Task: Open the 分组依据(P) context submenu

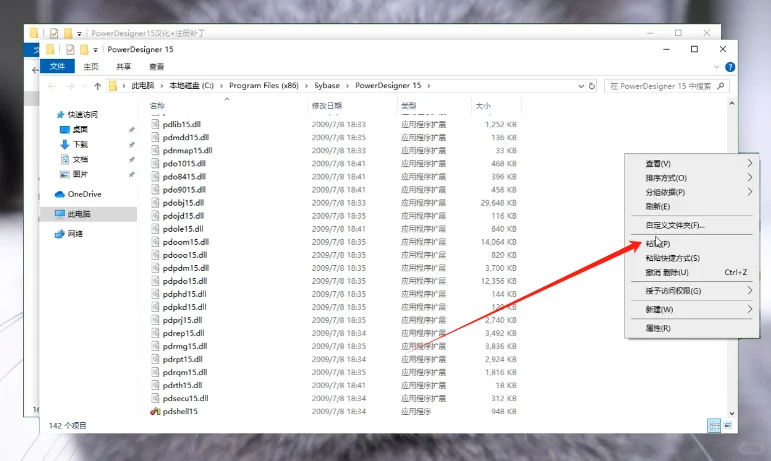Action: (692, 192)
